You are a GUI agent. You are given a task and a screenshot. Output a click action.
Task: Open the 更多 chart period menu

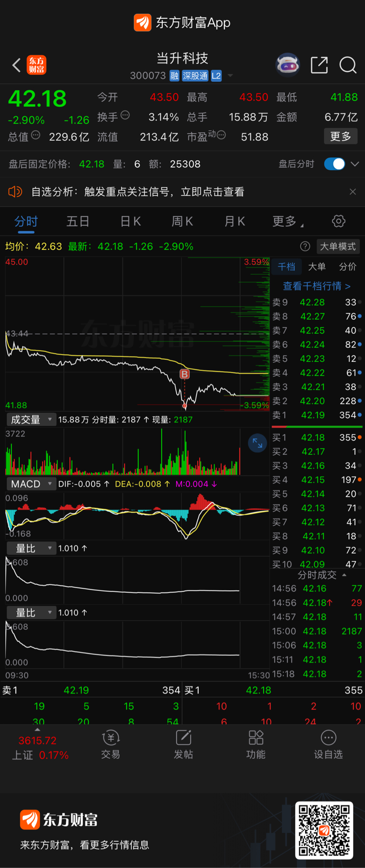tap(288, 222)
